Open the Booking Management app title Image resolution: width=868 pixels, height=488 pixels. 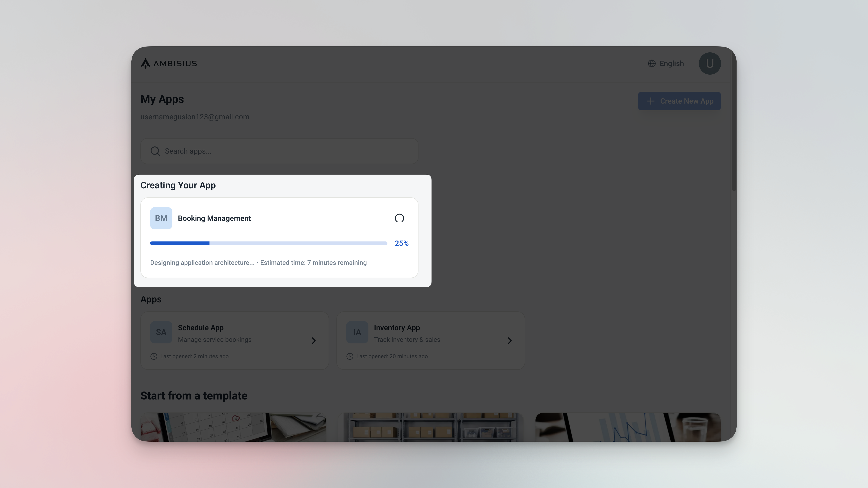(214, 218)
